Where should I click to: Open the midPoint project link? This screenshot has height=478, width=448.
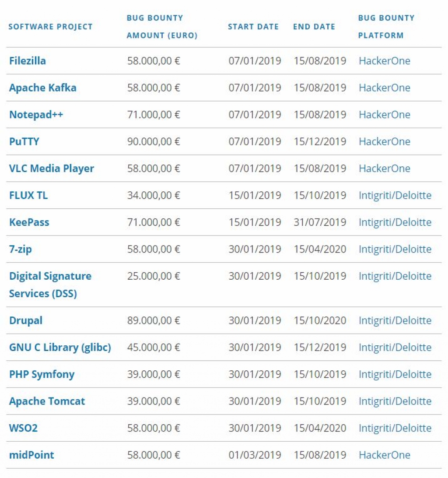point(31,455)
